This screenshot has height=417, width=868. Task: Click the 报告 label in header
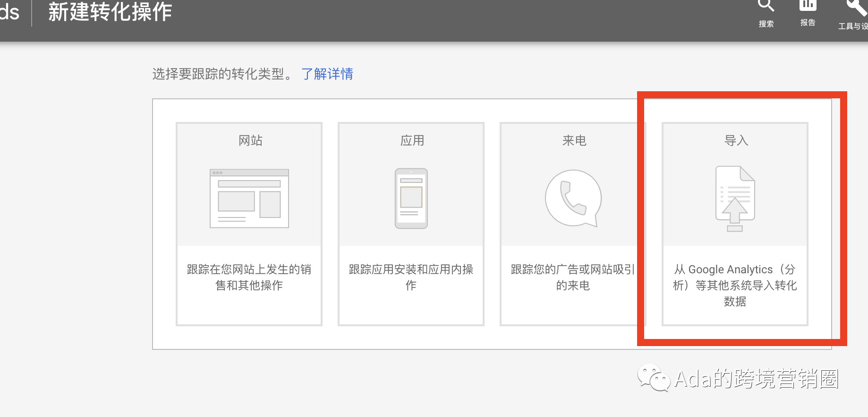tap(808, 23)
